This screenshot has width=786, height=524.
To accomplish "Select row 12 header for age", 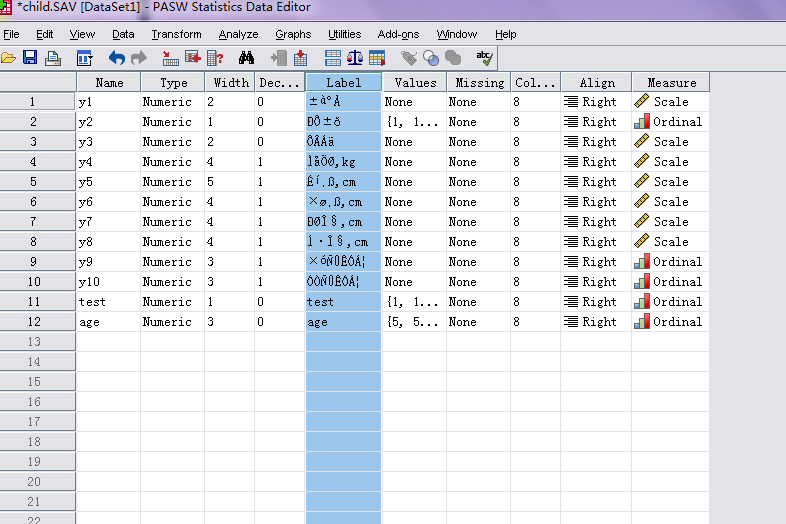I will [33, 322].
